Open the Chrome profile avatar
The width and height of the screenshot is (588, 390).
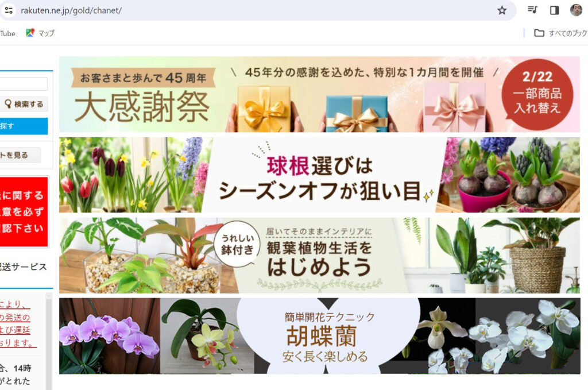(x=576, y=10)
